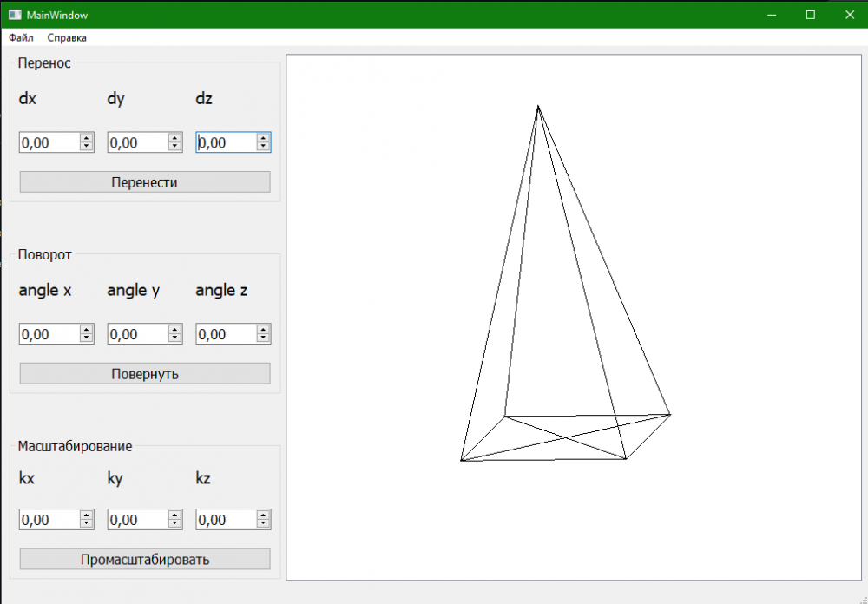
Task: Decrease kx value with down arrow
Action: [86, 524]
